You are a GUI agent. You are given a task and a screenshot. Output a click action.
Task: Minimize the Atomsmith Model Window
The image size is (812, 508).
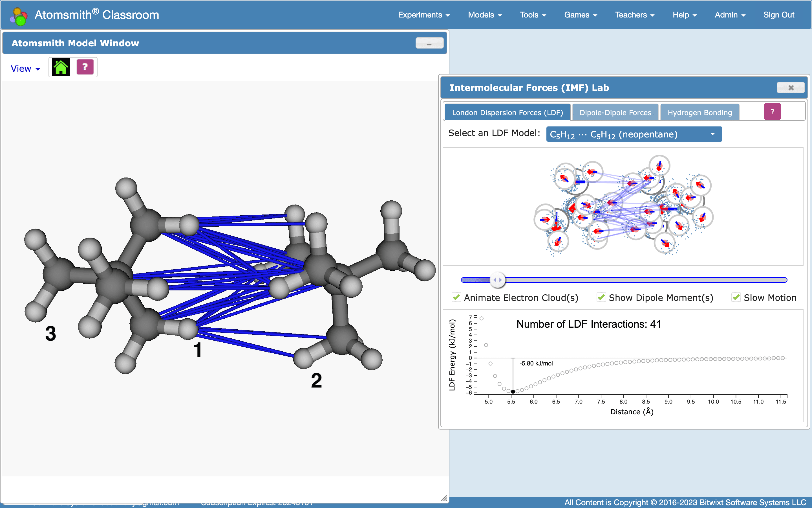[x=429, y=43]
